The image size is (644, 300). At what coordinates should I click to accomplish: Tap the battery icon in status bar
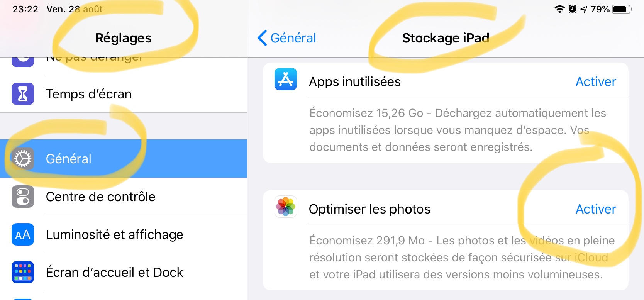pos(622,9)
